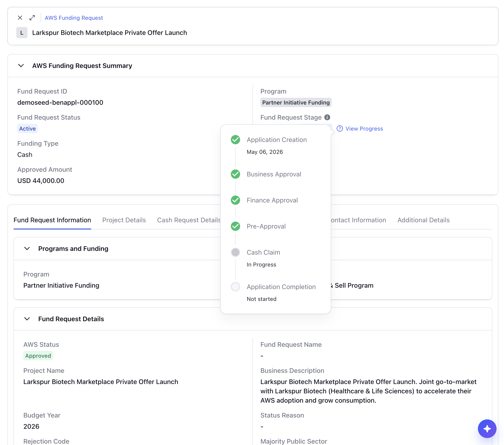The height and width of the screenshot is (445, 504).
Task: Click Partner Initiative Funding under Programs and Funding
Action: pos(61,285)
